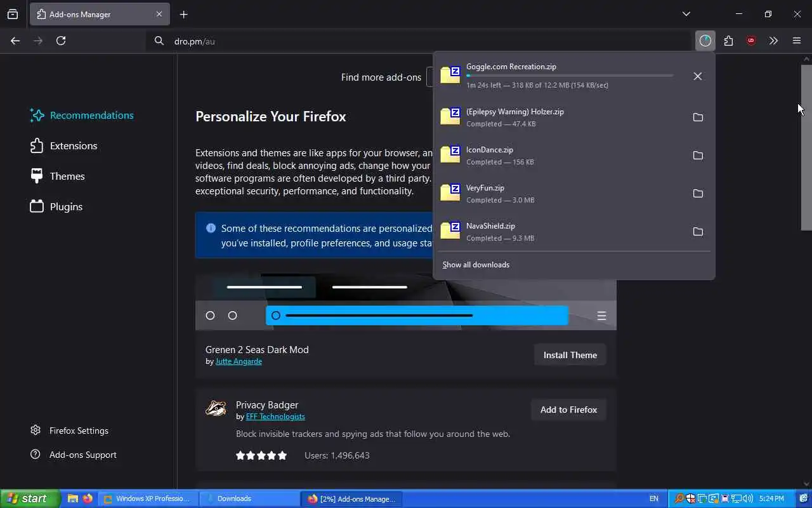Show IconDance.zip in its containing folder

[x=698, y=156]
